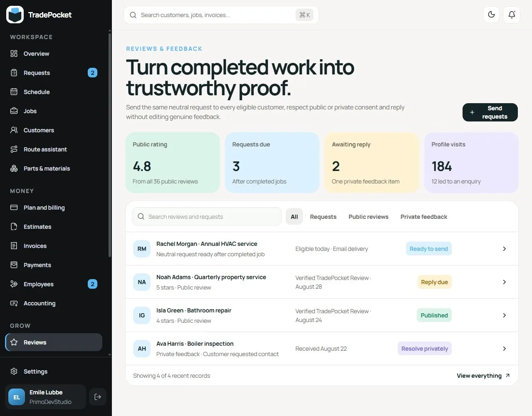Open the Awaiting reply card
Image resolution: width=532 pixels, height=416 pixels.
[x=372, y=163]
